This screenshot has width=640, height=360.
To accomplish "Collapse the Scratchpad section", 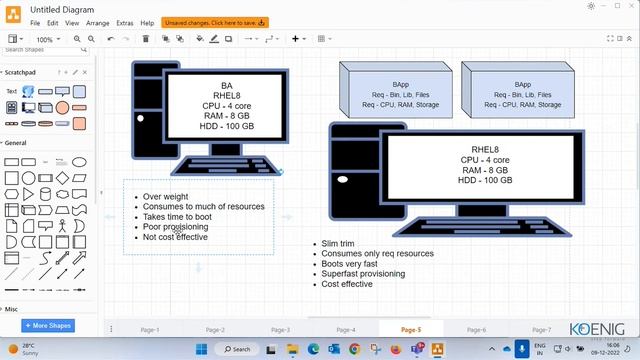I will (20, 72).
